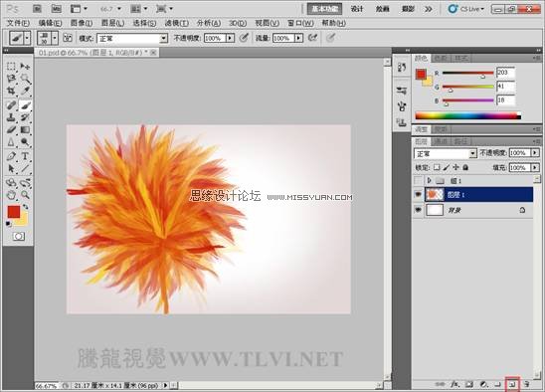Toggle lock transparent pixels
Screen dimensions: 545x392
[437, 167]
